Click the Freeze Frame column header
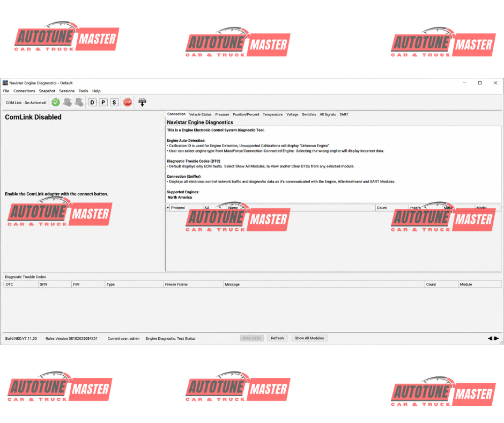Image resolution: width=504 pixels, height=423 pixels. [193, 285]
